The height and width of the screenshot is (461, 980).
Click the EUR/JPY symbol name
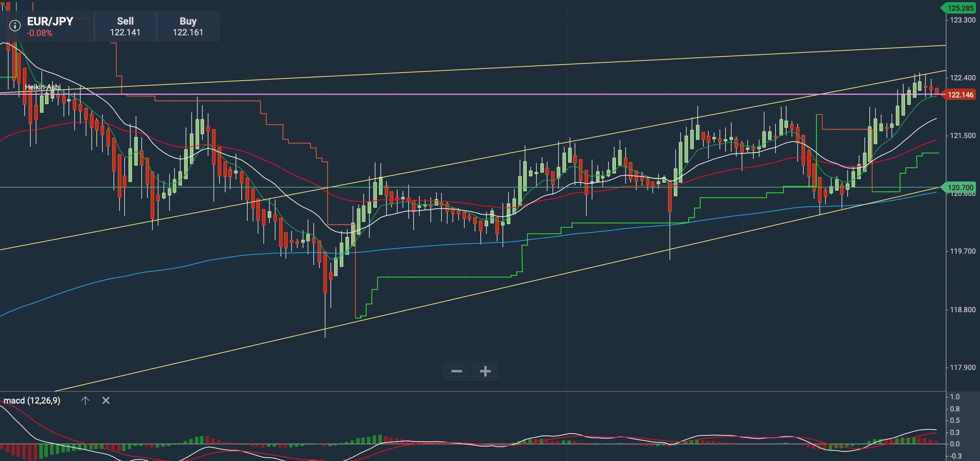50,21
